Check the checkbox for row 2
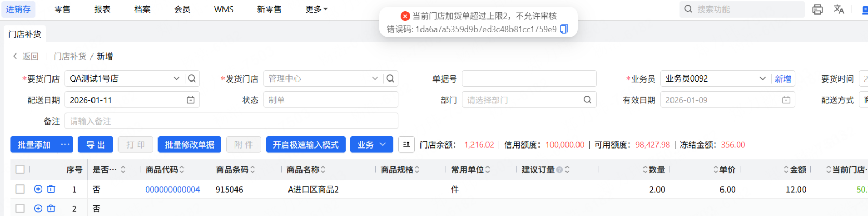Image resolution: width=868 pixels, height=216 pixels. click(20, 208)
